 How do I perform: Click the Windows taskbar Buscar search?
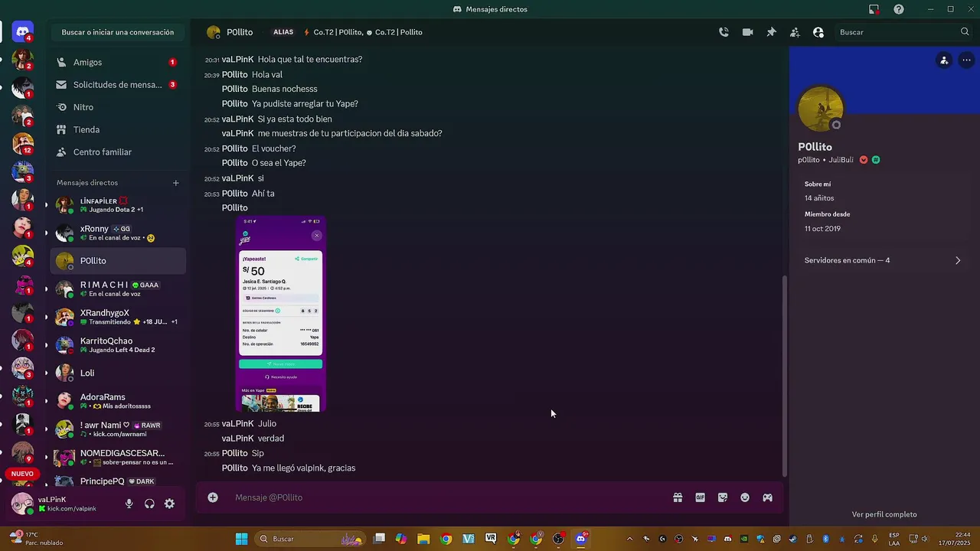(309, 539)
